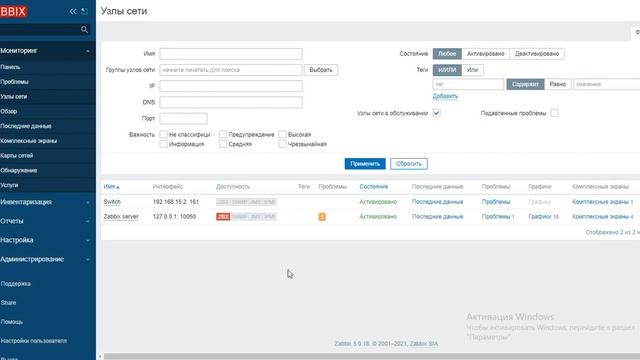Click the red ZBX availability badge for Zabbix server
Viewport: 640px width, 360px height.
click(223, 217)
